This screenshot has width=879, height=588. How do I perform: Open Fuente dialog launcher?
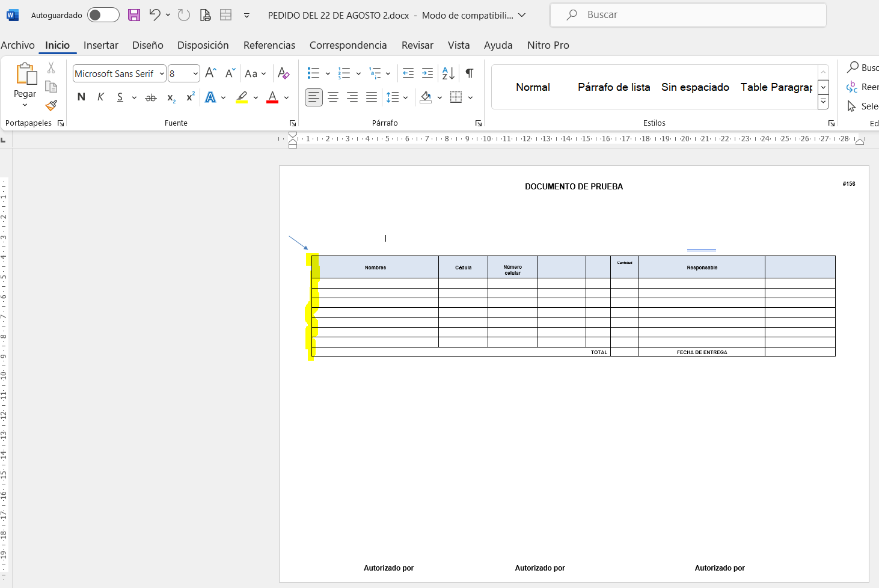click(293, 123)
